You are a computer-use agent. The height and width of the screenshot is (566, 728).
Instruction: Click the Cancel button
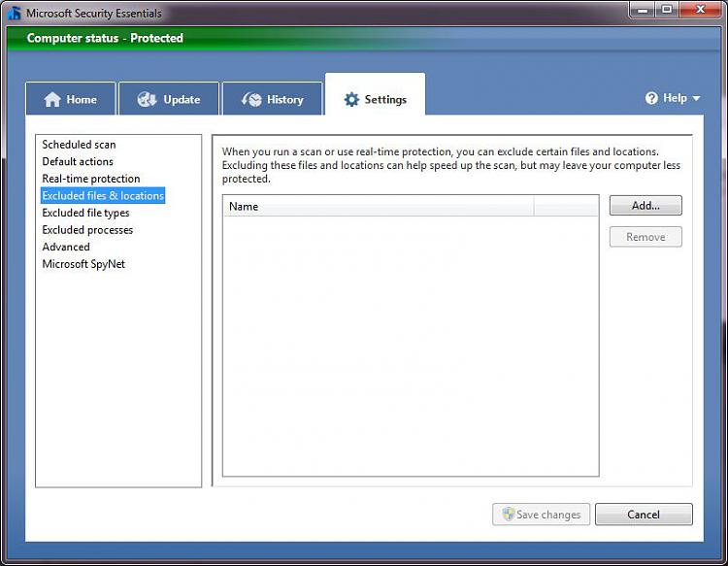644,514
